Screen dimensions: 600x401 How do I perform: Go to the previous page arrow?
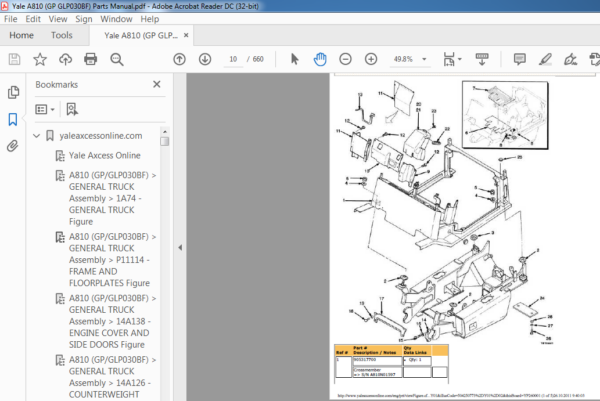point(179,59)
